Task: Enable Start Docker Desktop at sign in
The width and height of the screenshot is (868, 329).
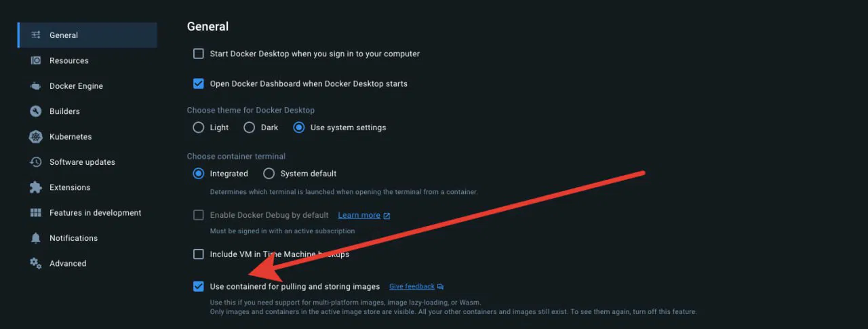Action: pyautogui.click(x=199, y=54)
